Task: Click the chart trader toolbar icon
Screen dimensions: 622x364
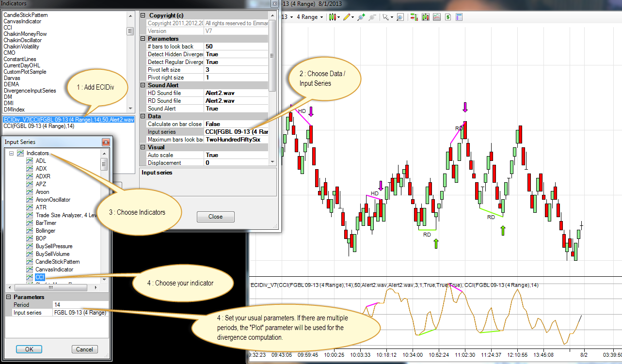Action: [414, 17]
